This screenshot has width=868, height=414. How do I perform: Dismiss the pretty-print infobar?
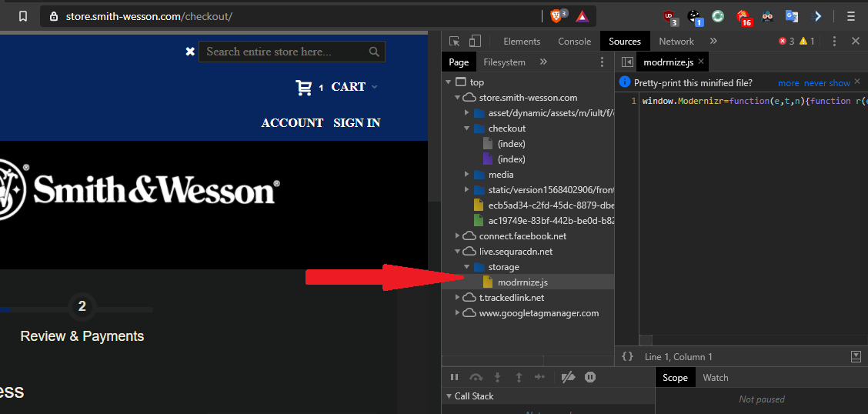[857, 82]
